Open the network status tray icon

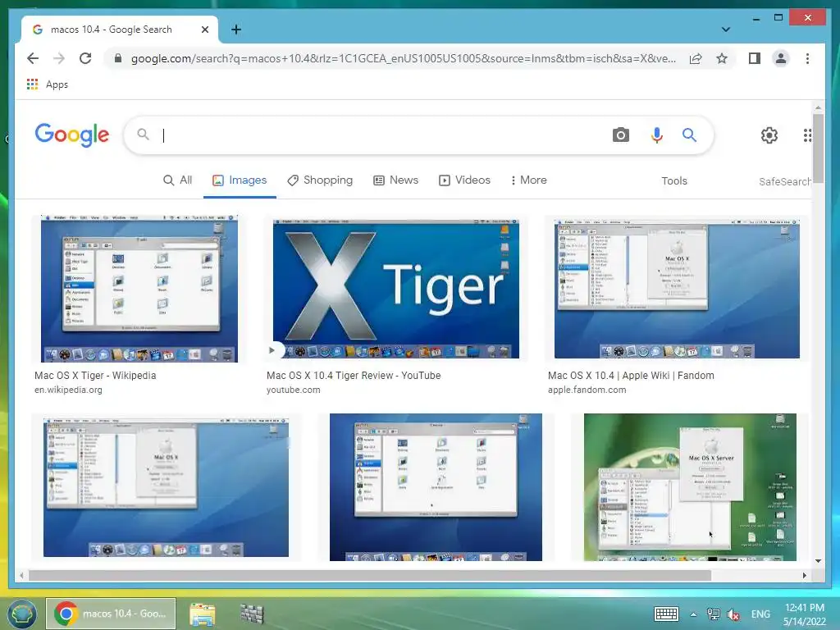713,614
